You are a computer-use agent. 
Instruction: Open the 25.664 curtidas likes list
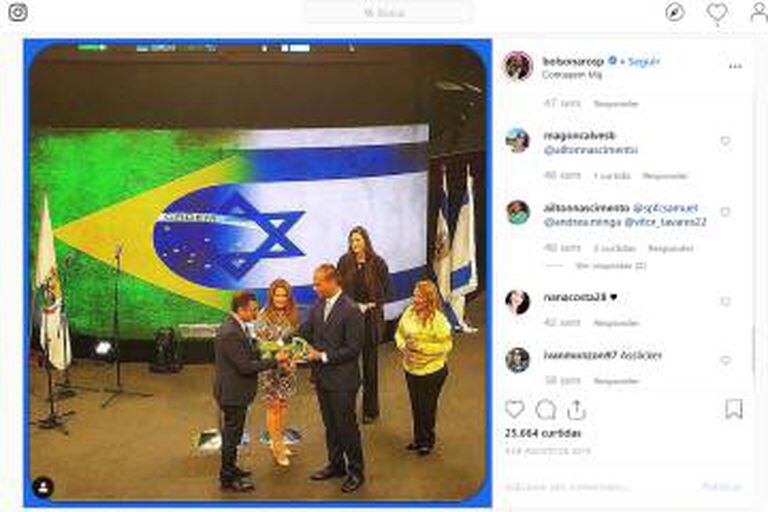(x=543, y=433)
